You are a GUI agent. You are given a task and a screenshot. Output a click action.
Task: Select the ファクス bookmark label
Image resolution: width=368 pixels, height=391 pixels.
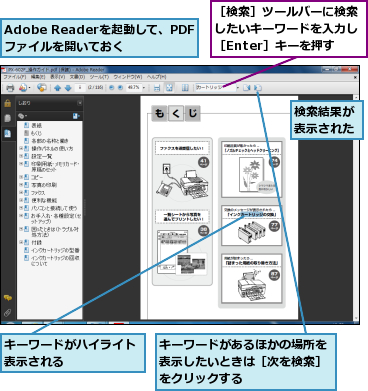point(38,193)
